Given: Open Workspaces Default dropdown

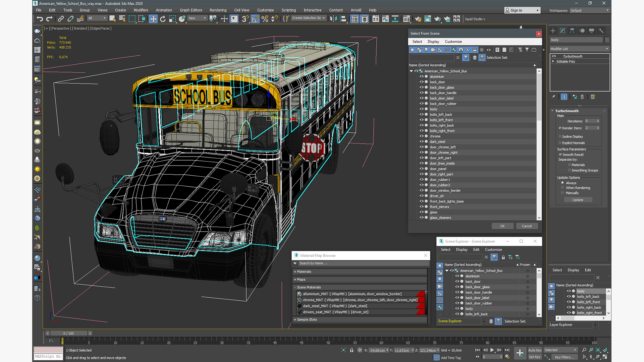Looking at the screenshot, I should click(x=589, y=10).
